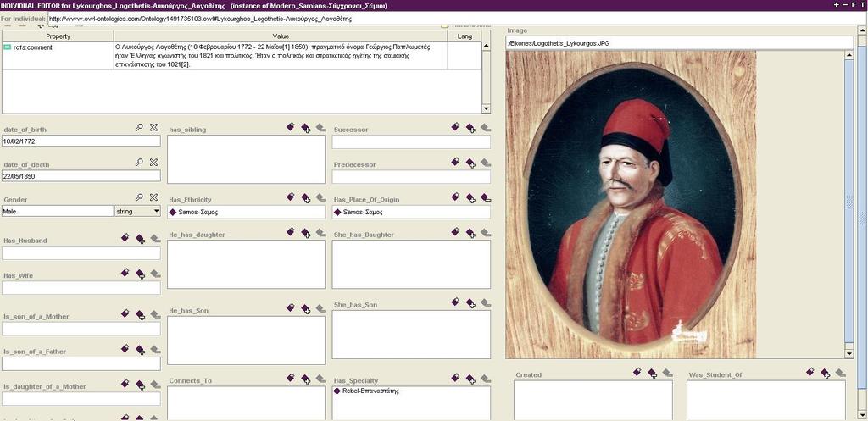The height and width of the screenshot is (421, 868).
Task: Click the F button in the editor title bar
Action: tap(854, 5)
